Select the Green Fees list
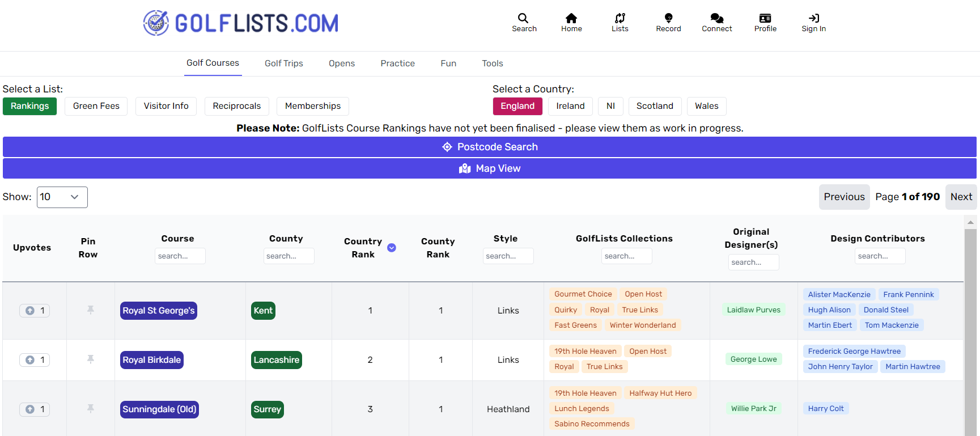 (x=96, y=106)
